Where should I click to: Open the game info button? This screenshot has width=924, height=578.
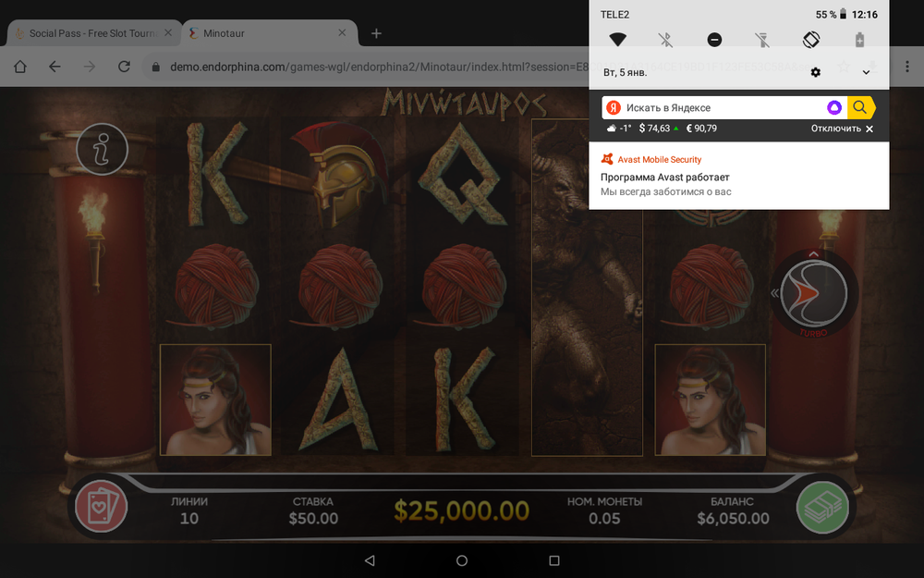102,149
